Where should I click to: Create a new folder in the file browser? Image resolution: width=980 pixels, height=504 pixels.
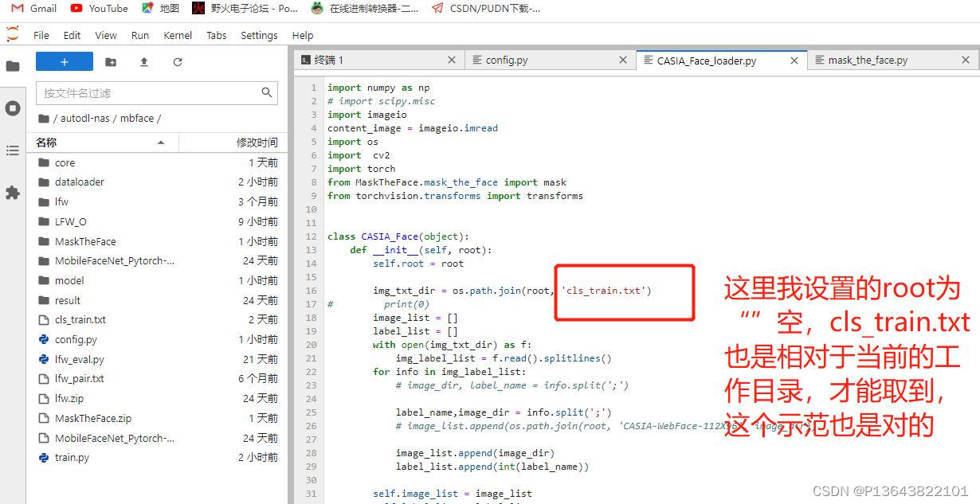tap(111, 61)
